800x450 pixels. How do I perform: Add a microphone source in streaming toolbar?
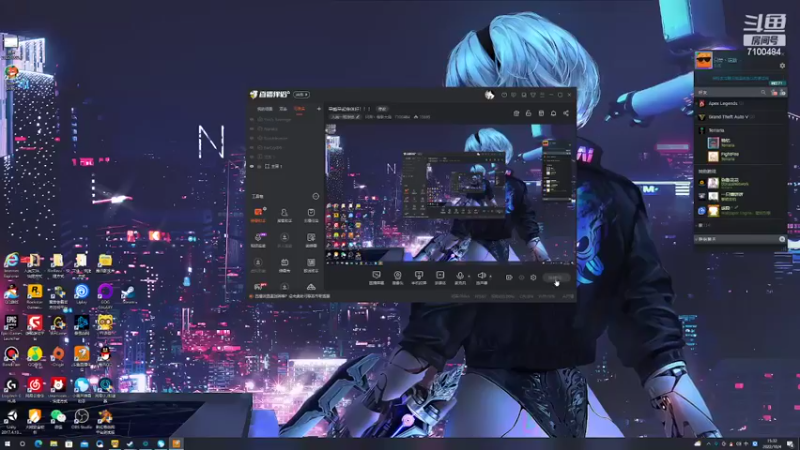click(x=460, y=276)
